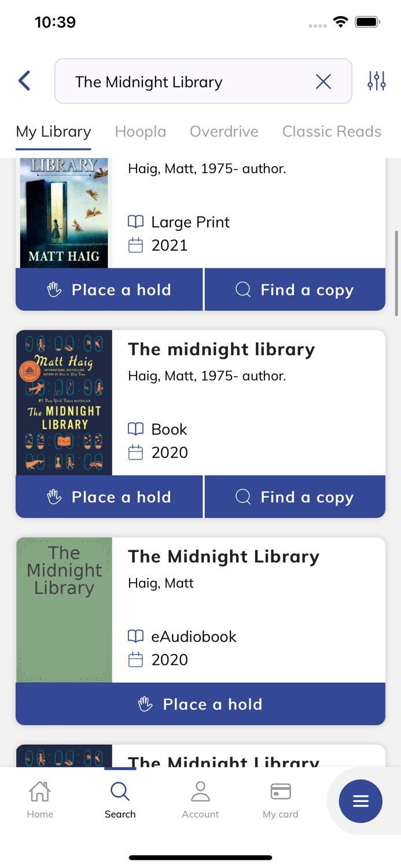Screen dimensions: 401x868
Task: Stay on the My Library tab
Action: pos(53,131)
